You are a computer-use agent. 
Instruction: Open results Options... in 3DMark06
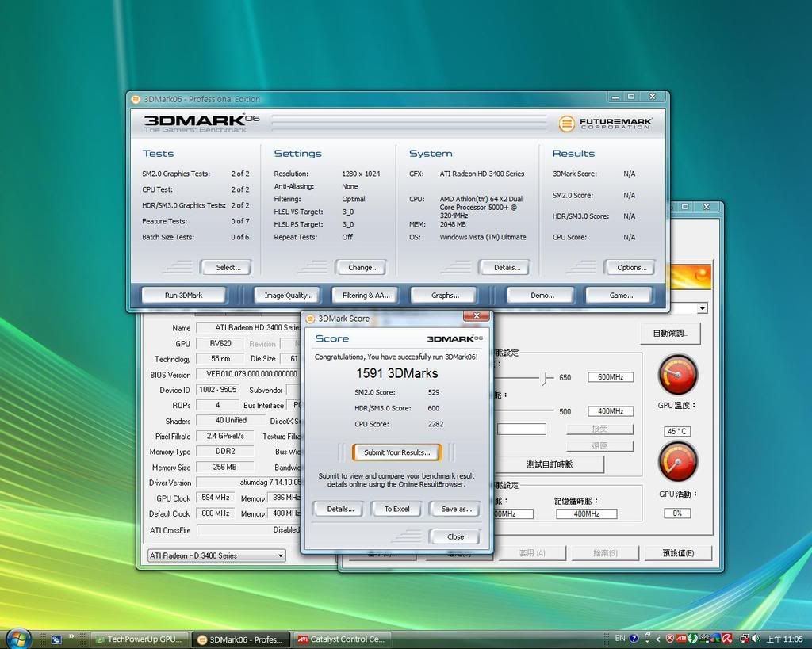tap(631, 268)
